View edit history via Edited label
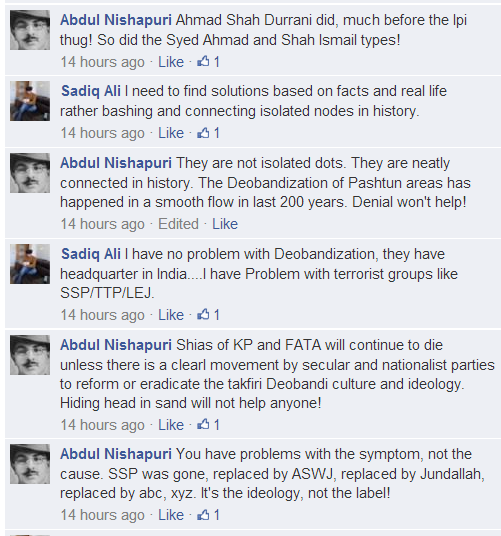Viewport: 501px width, 536px height. pos(178,224)
